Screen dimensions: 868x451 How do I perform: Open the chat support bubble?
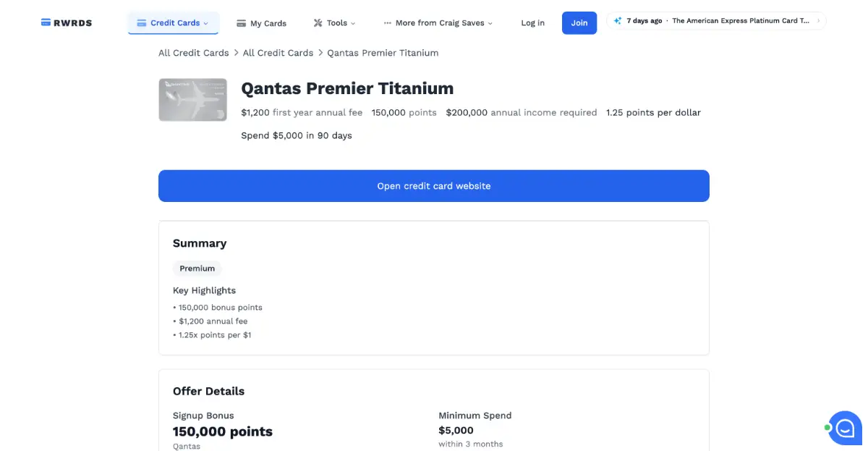(x=845, y=428)
